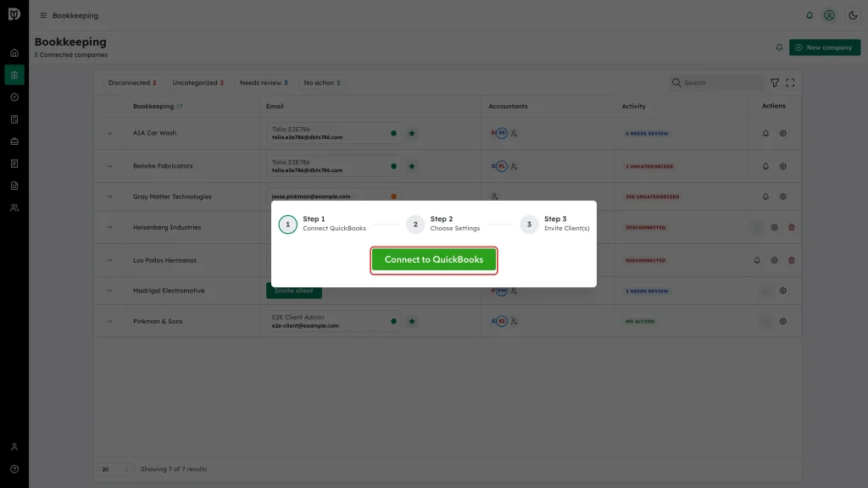Expand the Madrigal Electromotive row
This screenshot has height=488, width=868.
pyautogui.click(x=109, y=291)
